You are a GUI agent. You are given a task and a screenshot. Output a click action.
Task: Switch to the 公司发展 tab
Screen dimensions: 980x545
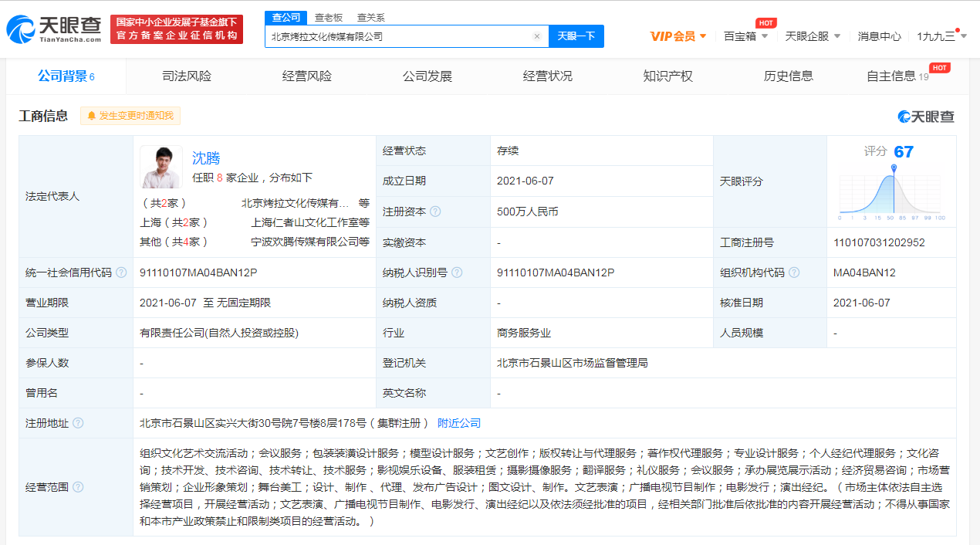coord(427,76)
